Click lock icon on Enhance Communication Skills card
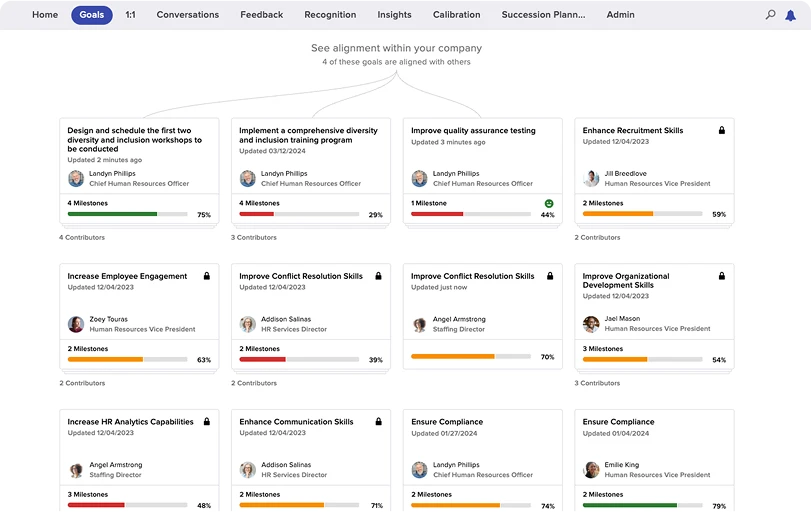 tap(378, 422)
